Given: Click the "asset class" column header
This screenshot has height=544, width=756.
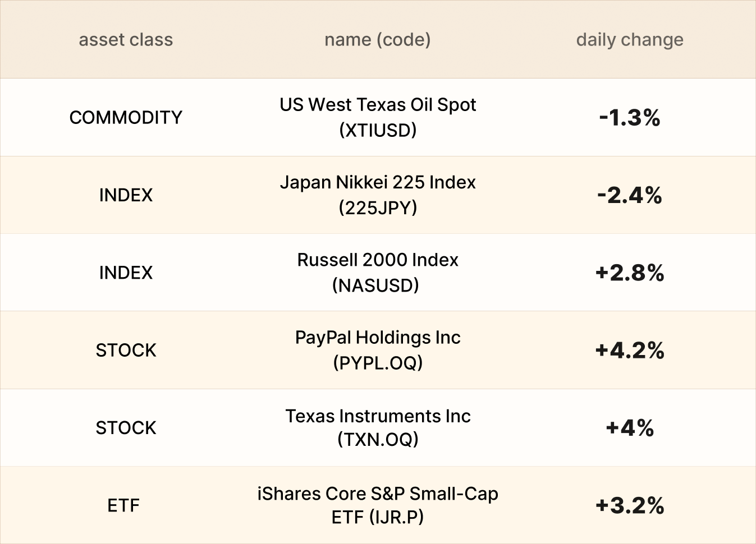Looking at the screenshot, I should [x=126, y=40].
